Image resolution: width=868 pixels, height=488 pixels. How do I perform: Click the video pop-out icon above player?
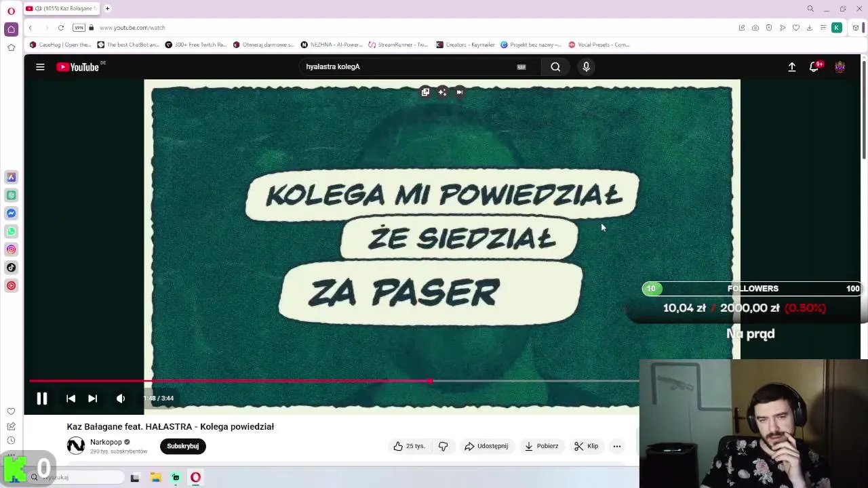(x=425, y=92)
